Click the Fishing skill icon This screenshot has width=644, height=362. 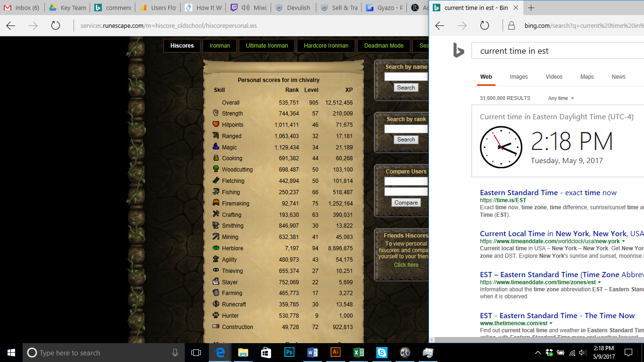click(216, 192)
